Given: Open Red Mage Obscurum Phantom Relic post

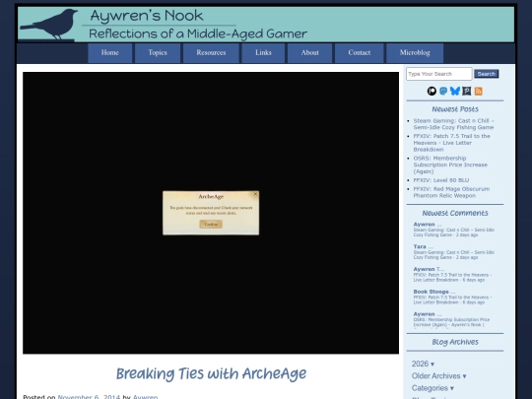Looking at the screenshot, I should pyautogui.click(x=451, y=192).
